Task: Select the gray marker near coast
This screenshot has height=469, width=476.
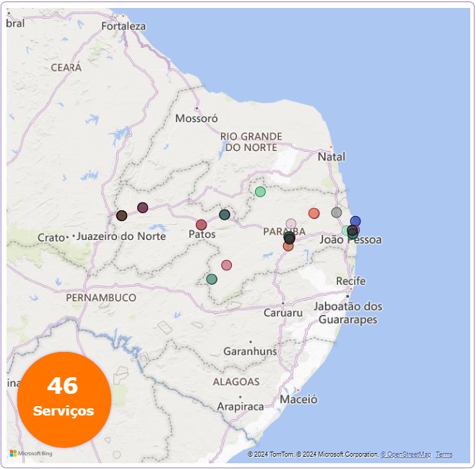Action: coord(337,212)
